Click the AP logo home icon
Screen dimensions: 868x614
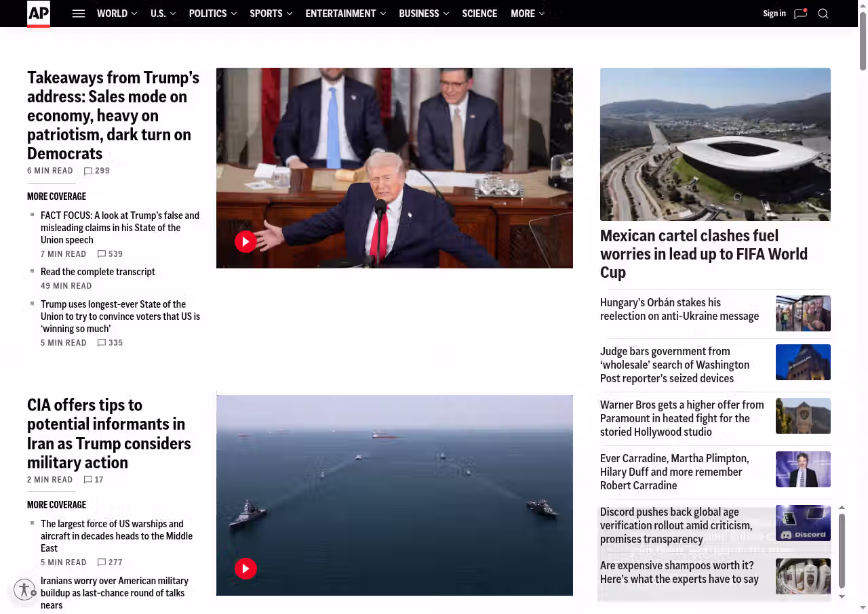pos(39,14)
